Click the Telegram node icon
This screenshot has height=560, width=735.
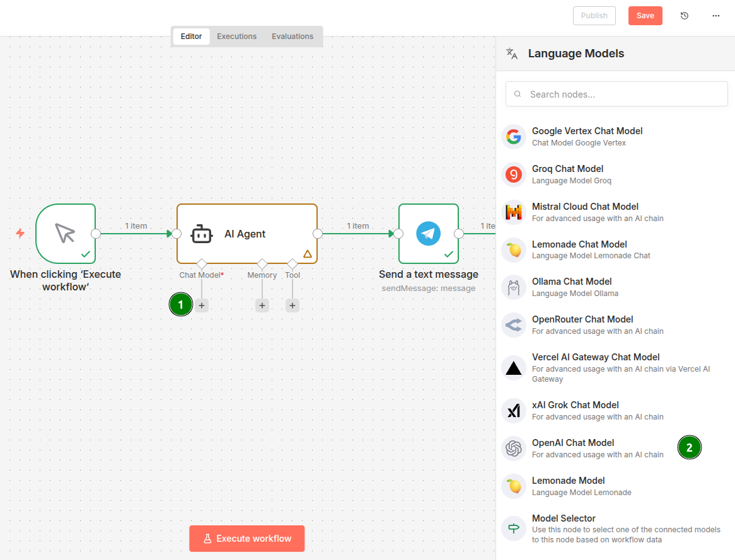point(429,234)
